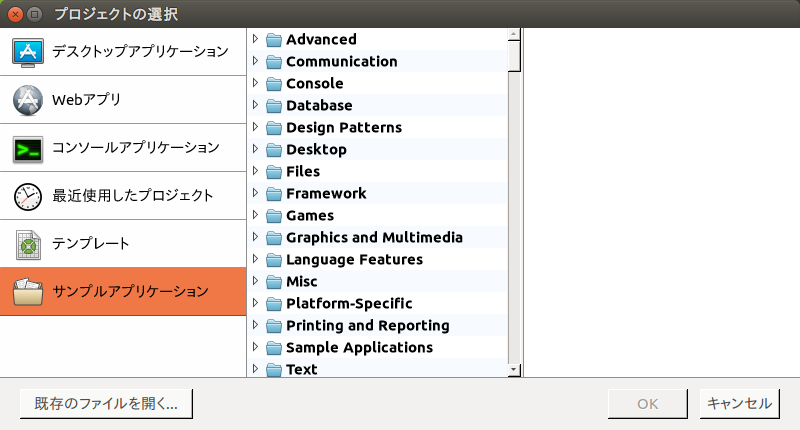Click the Console folder icon
The image size is (800, 430).
click(274, 84)
